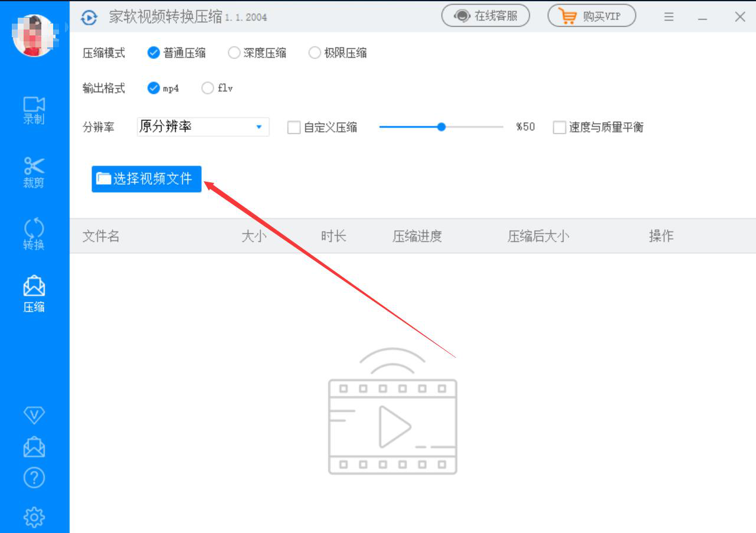Viewport: 756px width, 533px height.
Task: Click the app logo in title bar
Action: point(89,17)
